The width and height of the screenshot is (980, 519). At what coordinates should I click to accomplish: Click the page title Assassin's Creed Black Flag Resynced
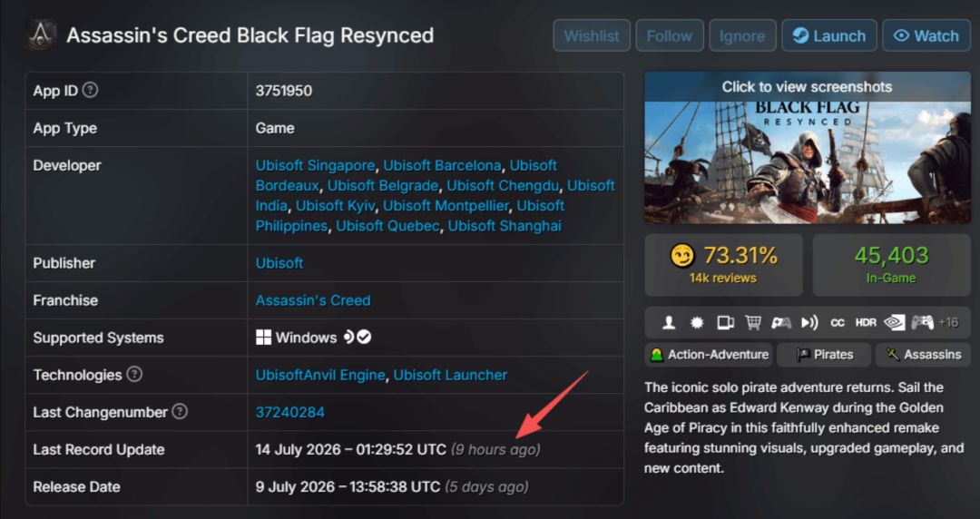250,35
